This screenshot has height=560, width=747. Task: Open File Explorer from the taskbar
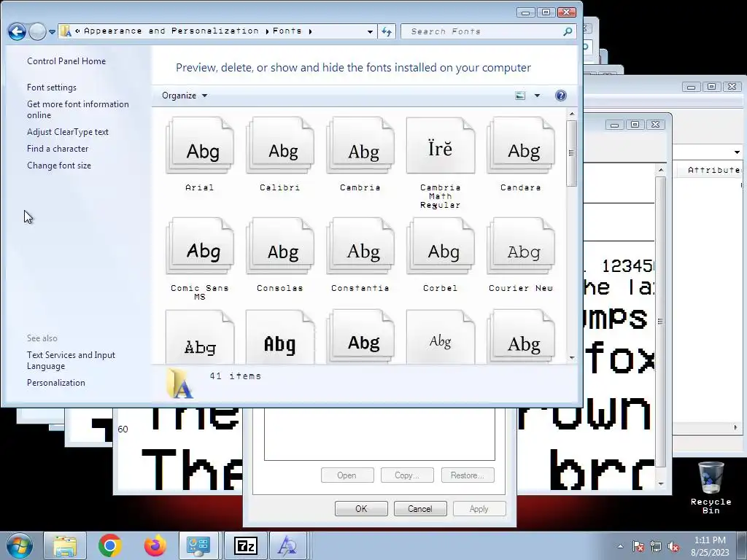(65, 545)
